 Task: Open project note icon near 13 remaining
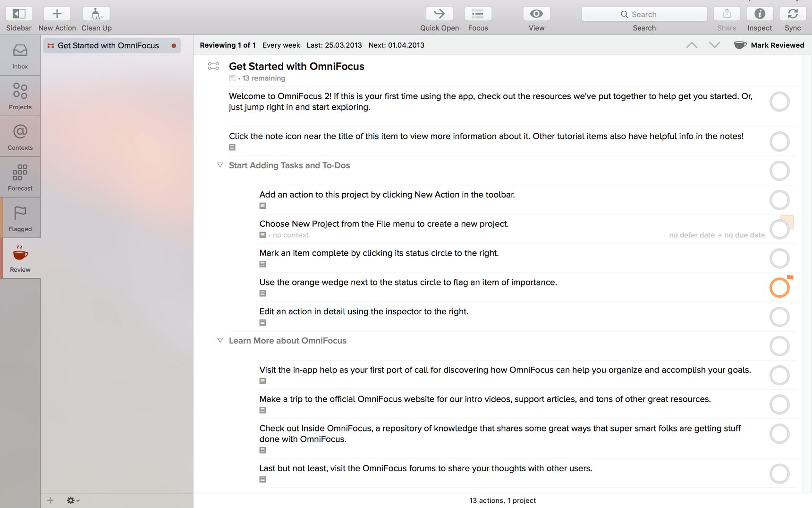[232, 78]
